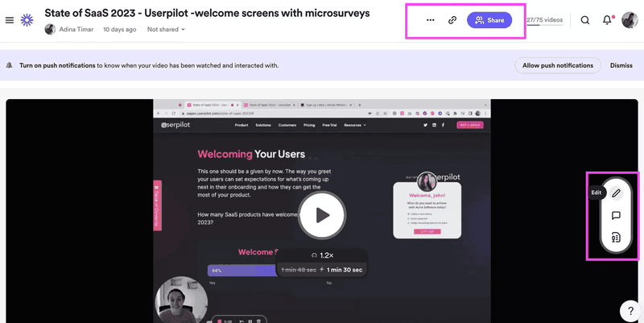Open the comments speech bubble icon
This screenshot has width=644, height=323.
click(616, 215)
